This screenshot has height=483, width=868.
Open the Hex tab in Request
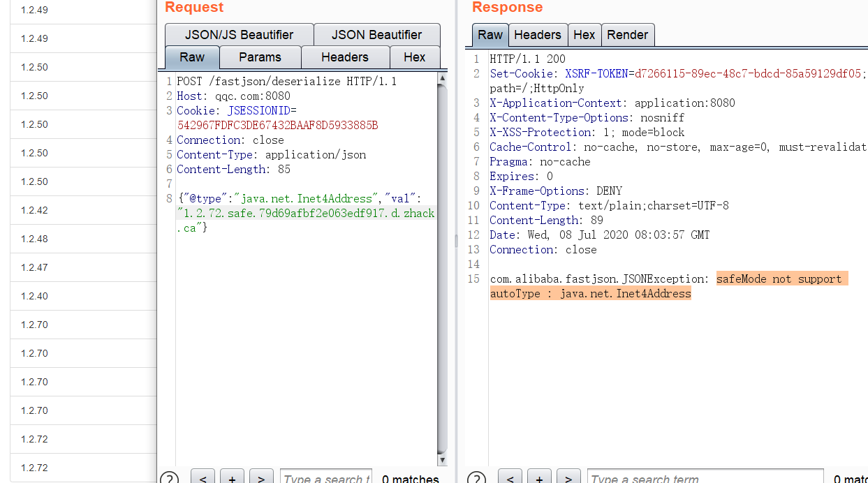(x=415, y=57)
